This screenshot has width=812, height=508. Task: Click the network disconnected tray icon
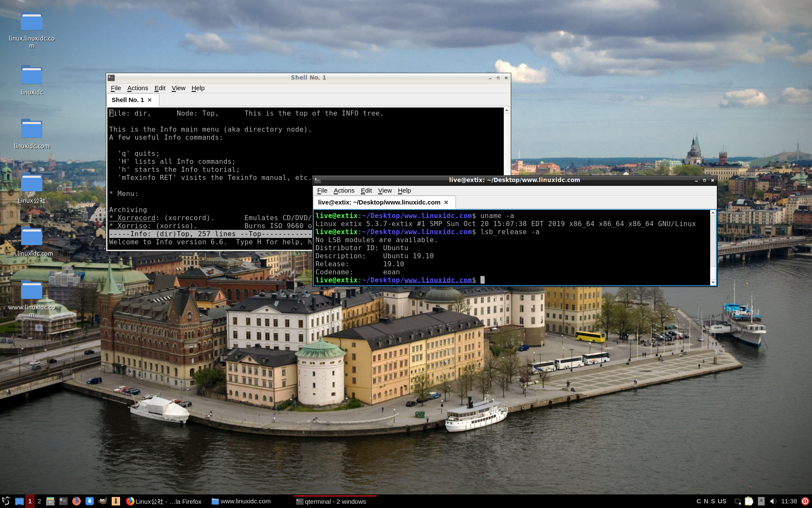tap(738, 501)
